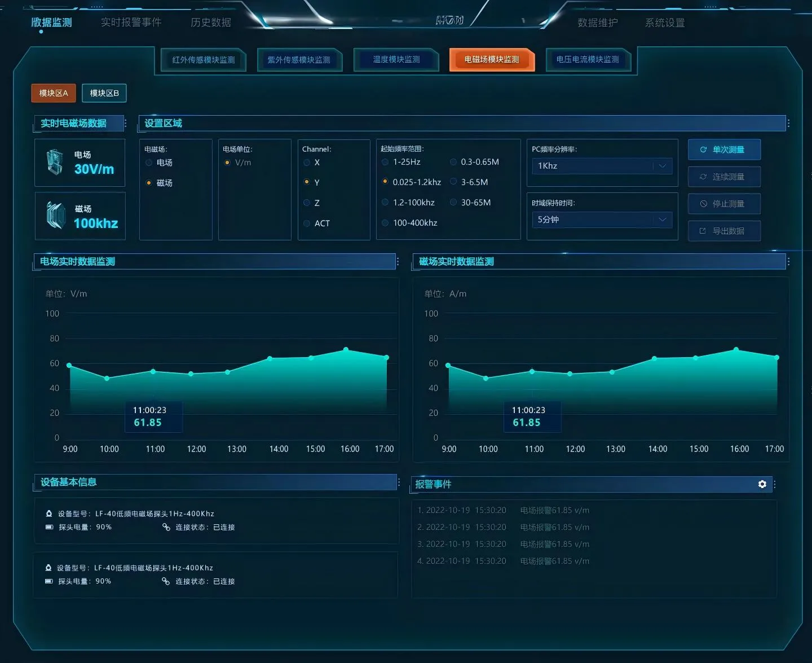Click electric field chart point at 16:00
The width and height of the screenshot is (812, 663).
click(346, 350)
